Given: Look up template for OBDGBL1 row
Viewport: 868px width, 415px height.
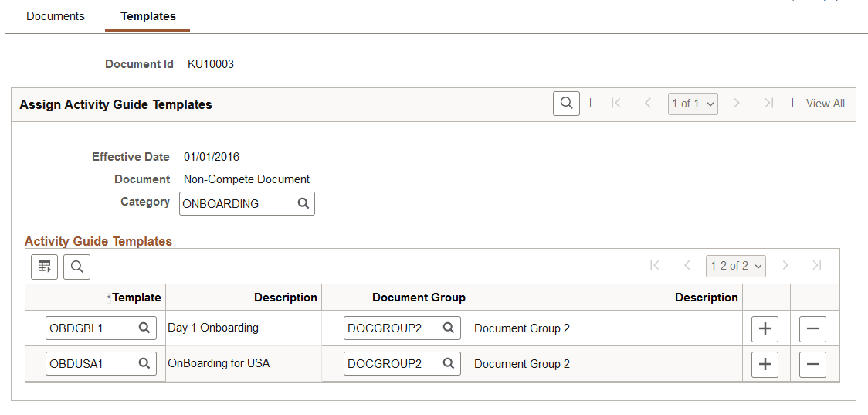Looking at the screenshot, I should pyautogui.click(x=144, y=328).
